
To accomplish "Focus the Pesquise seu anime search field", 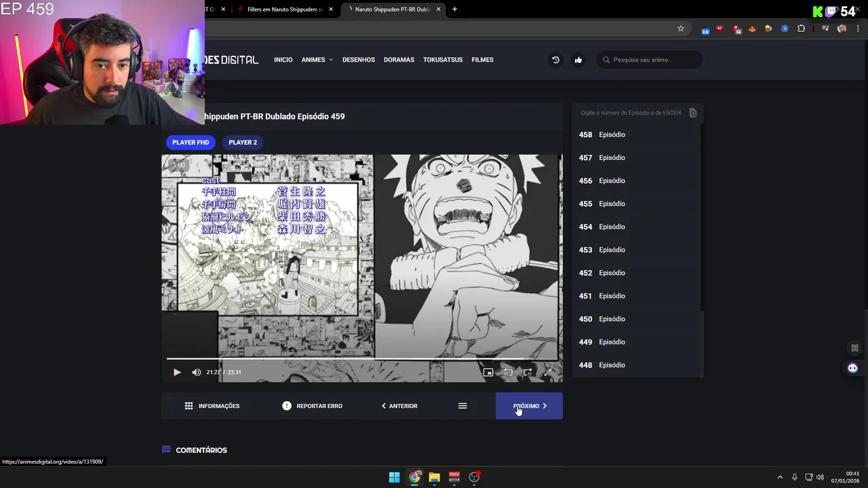I will 650,60.
